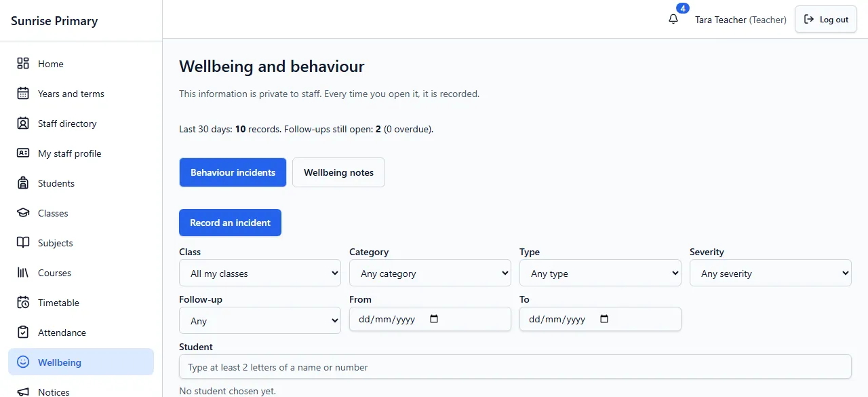Select the Wellbeing sidebar item
Image resolution: width=868 pixels, height=397 pixels.
coord(81,362)
